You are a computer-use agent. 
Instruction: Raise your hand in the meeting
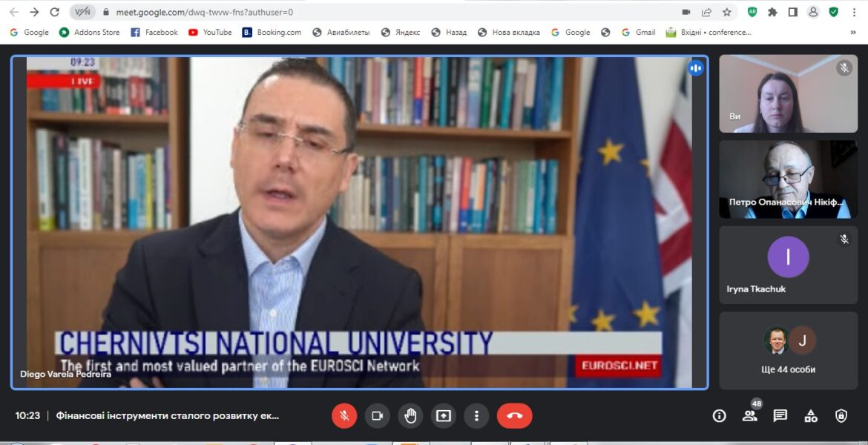point(410,415)
